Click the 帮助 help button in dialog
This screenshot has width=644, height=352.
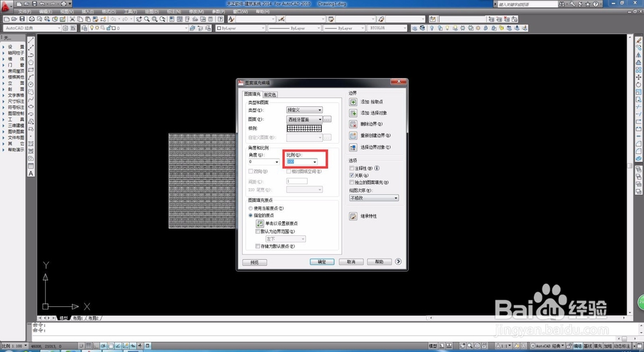[379, 262]
